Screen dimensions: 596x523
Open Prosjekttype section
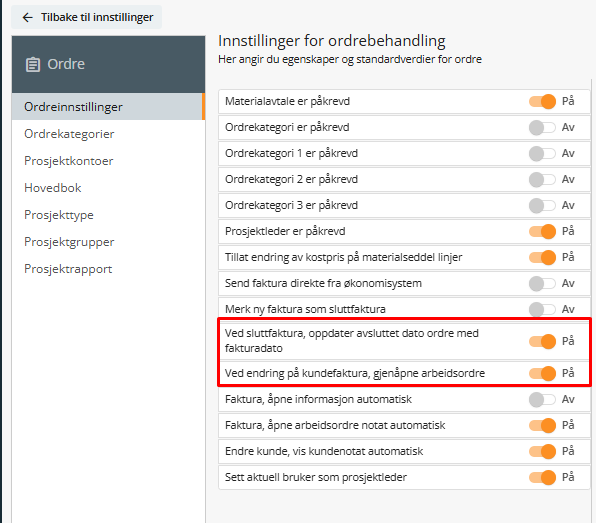pos(59,215)
